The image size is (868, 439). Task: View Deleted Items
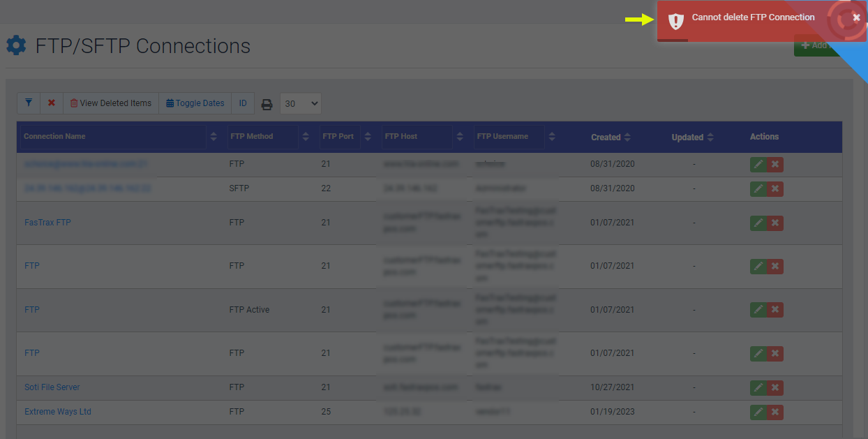[111, 103]
